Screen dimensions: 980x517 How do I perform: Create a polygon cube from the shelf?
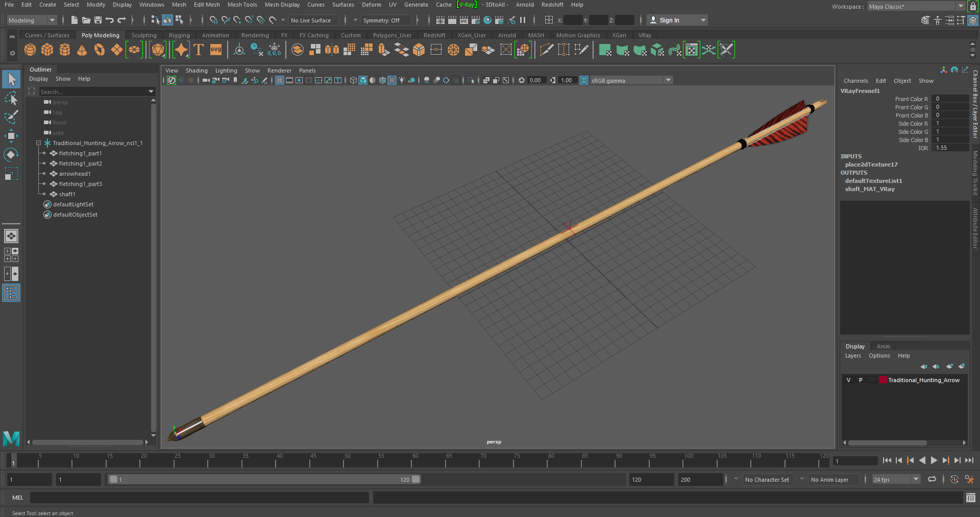(x=47, y=50)
